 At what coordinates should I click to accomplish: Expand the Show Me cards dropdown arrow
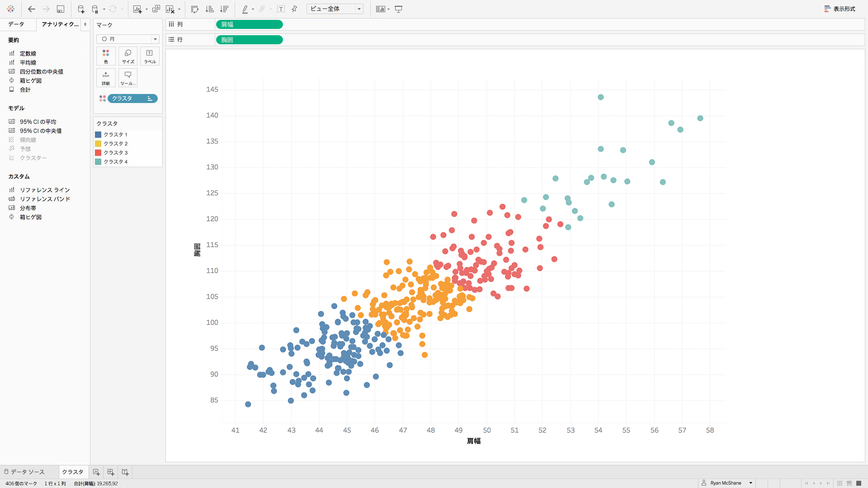click(388, 9)
